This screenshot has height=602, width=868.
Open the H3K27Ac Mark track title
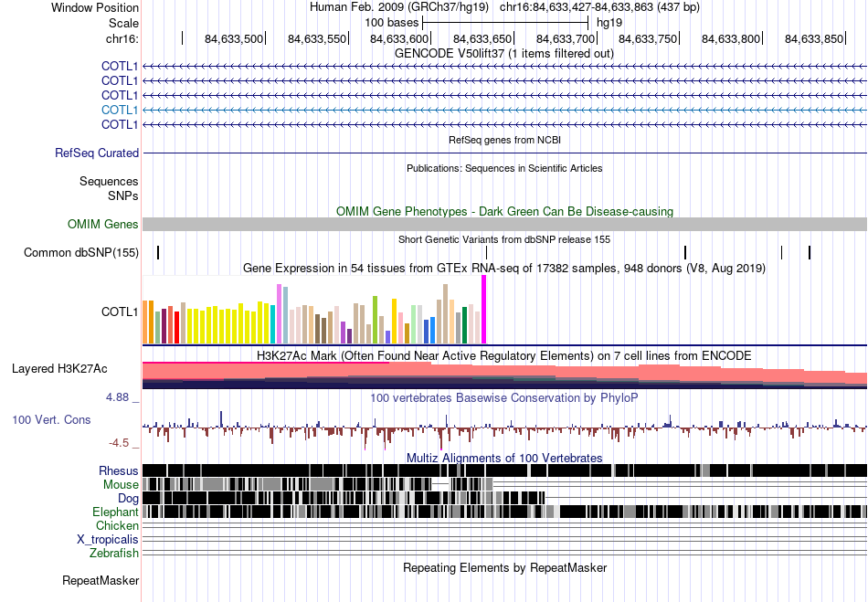[x=504, y=355]
